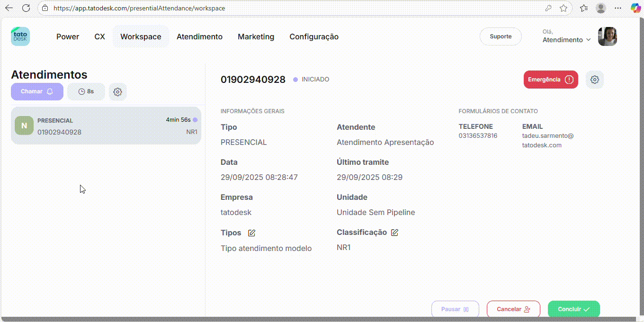The image size is (644, 322).
Task: Select the PRESENCIAL 01902940928 attendance card
Action: (106, 126)
